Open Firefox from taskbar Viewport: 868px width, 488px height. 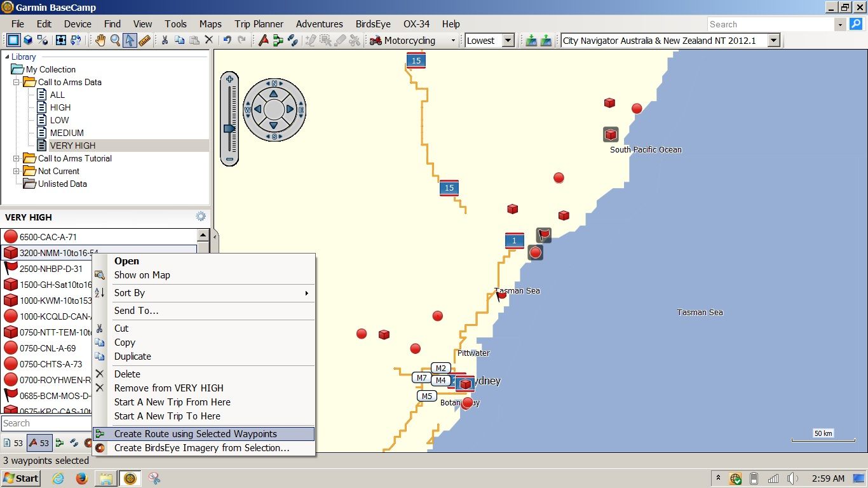82,478
